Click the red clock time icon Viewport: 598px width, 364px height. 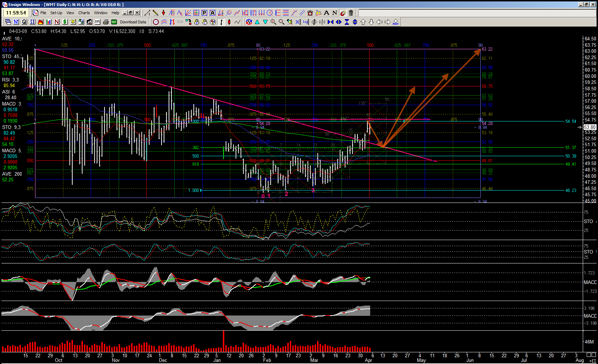pos(156,22)
